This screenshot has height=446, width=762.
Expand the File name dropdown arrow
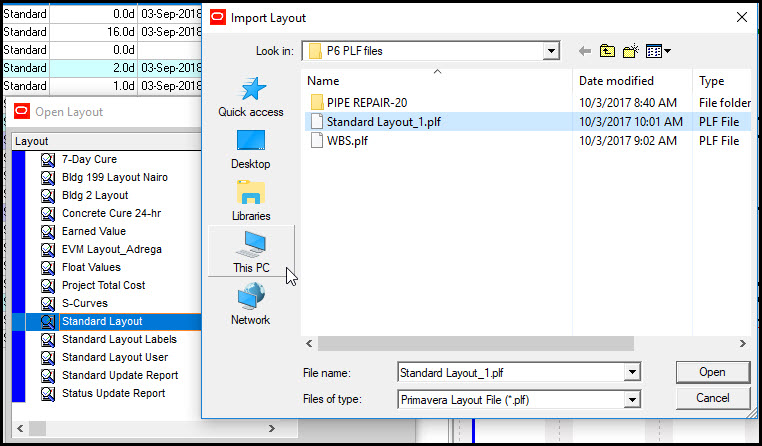point(631,373)
